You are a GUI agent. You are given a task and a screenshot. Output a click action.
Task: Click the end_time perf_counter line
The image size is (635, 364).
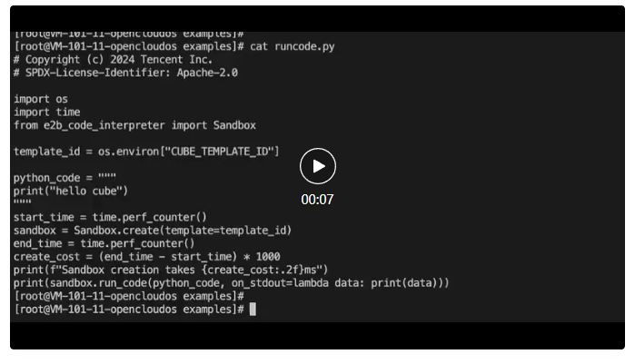click(x=104, y=243)
